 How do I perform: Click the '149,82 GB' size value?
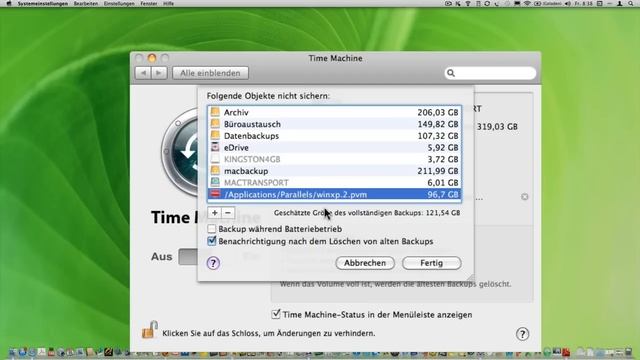click(x=438, y=124)
